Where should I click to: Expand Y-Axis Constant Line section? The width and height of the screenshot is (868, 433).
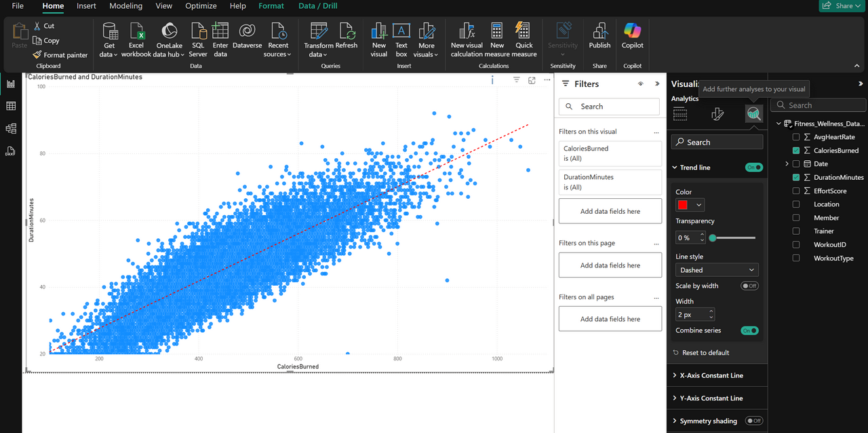click(675, 398)
